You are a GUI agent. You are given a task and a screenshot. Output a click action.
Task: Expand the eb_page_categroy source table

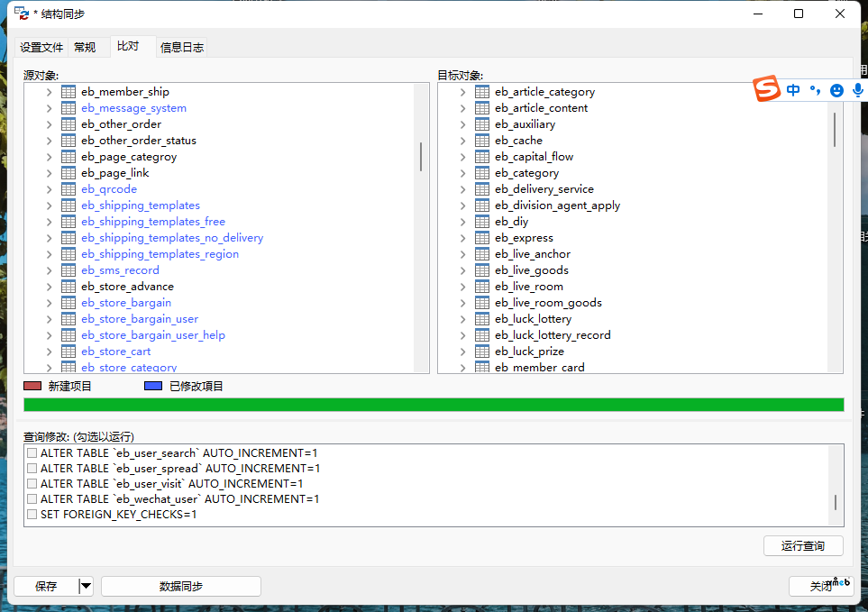(50, 157)
